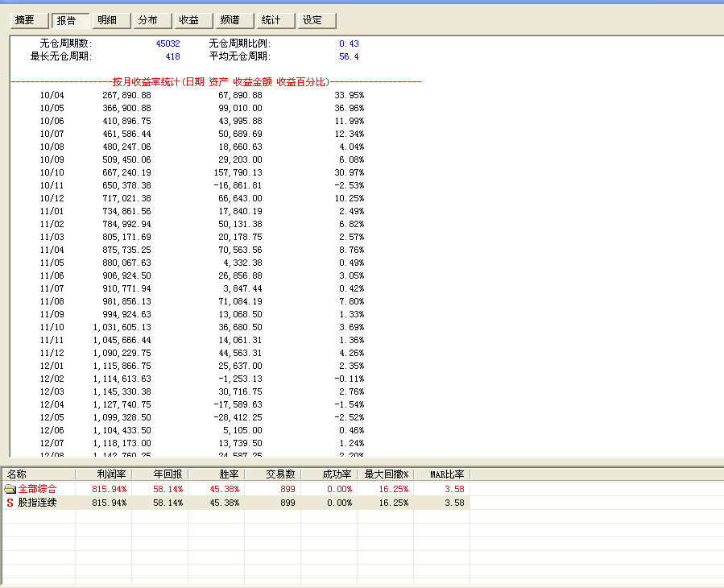Image resolution: width=724 pixels, height=588 pixels.
Task: Click the loss amount -1,253.13
Action: click(240, 379)
